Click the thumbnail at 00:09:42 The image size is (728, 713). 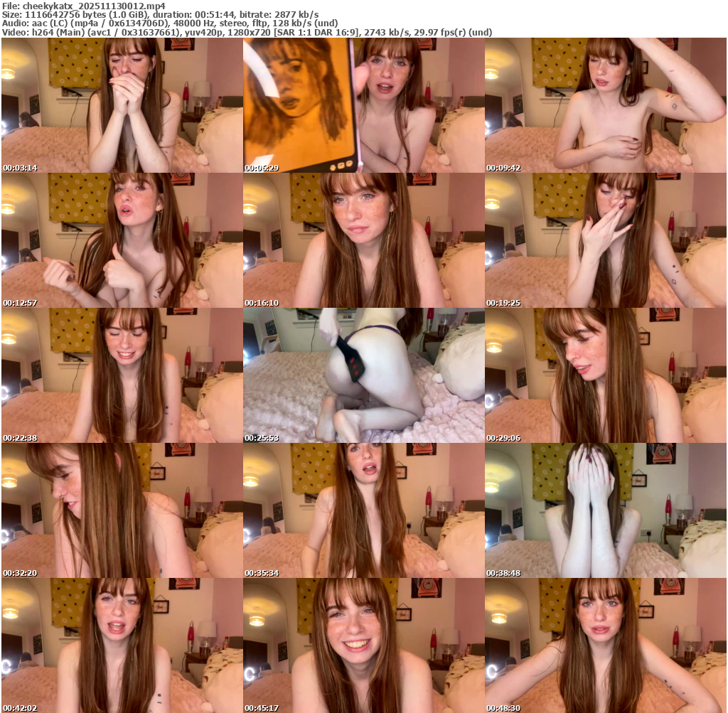pyautogui.click(x=605, y=105)
